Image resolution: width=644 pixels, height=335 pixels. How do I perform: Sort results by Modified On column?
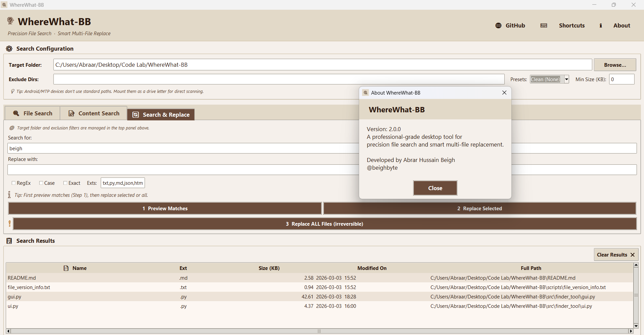coord(371,268)
